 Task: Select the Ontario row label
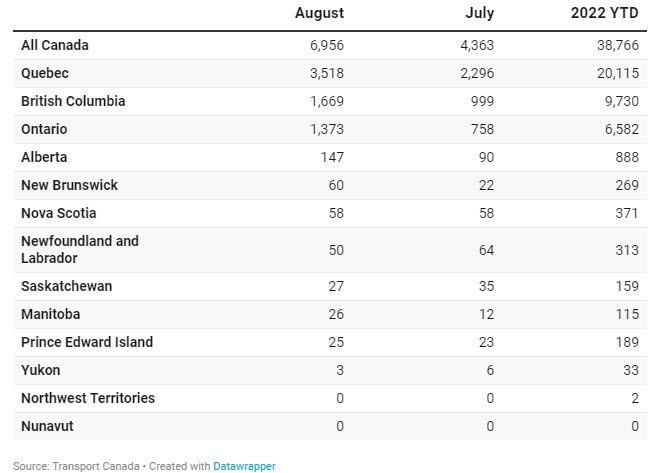pos(46,130)
